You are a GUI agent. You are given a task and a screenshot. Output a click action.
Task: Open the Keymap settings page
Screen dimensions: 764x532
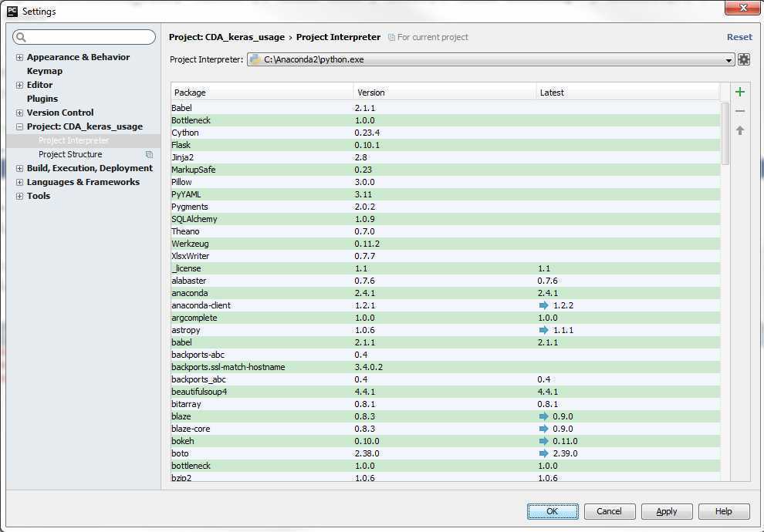(x=45, y=71)
